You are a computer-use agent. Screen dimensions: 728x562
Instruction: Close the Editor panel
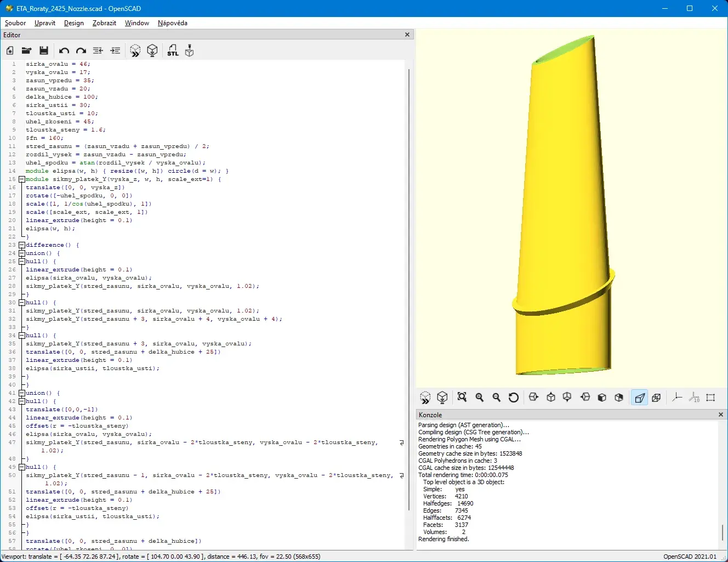(407, 35)
